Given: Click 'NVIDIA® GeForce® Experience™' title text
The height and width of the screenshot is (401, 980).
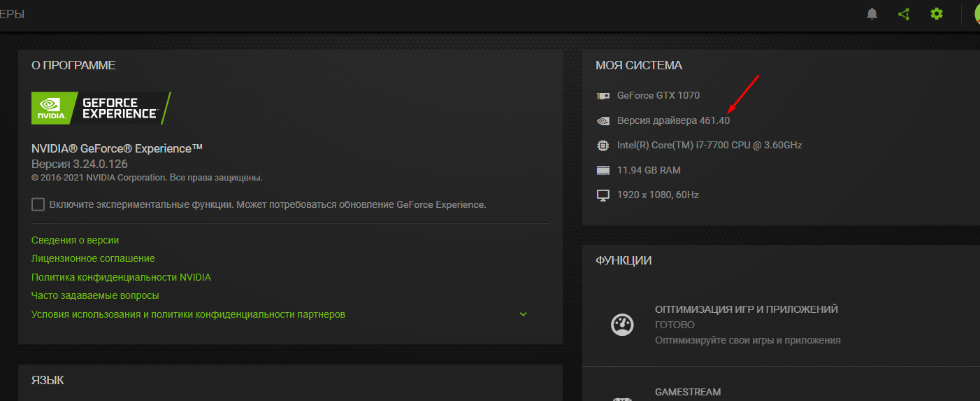Looking at the screenshot, I should (x=117, y=148).
